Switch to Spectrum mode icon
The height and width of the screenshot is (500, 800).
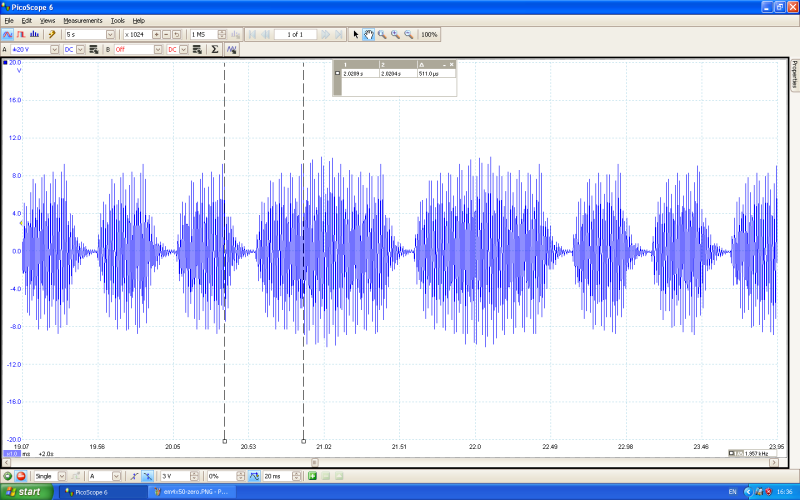coord(34,35)
